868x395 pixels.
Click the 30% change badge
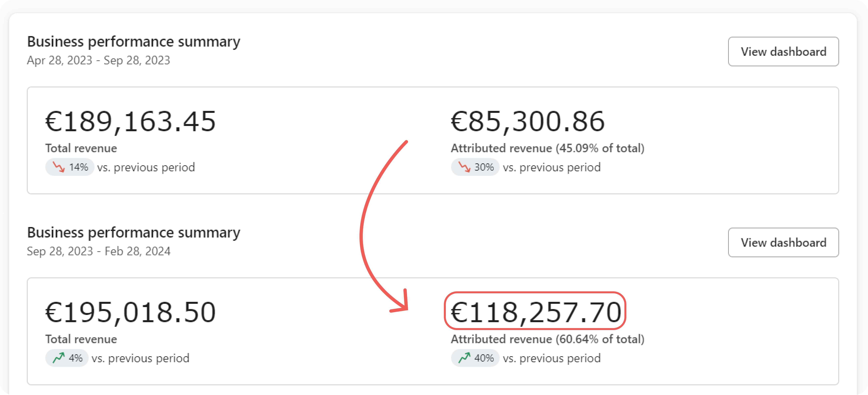click(475, 167)
